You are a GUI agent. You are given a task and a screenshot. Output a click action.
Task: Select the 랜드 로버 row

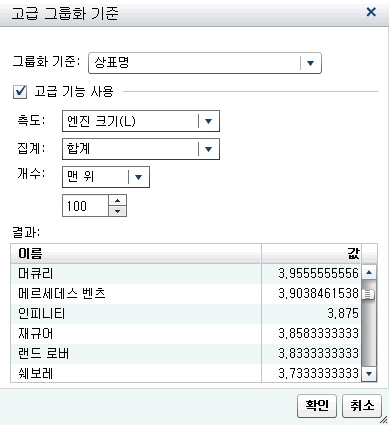point(186,354)
